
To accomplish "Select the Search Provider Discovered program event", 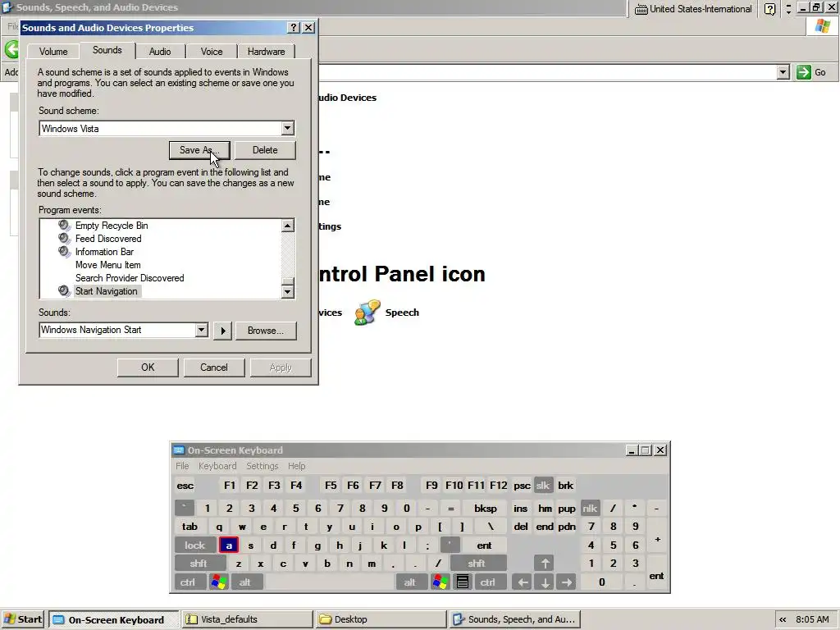I will (x=129, y=278).
